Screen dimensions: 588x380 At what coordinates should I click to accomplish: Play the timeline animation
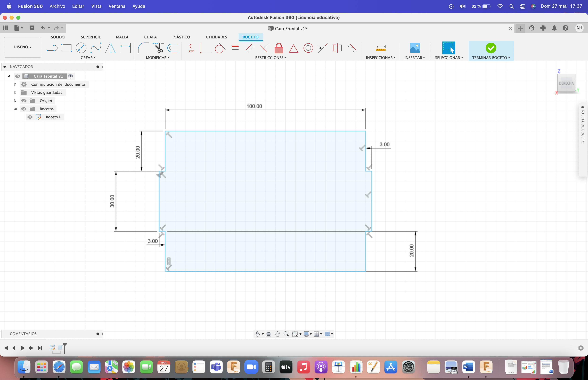point(22,348)
